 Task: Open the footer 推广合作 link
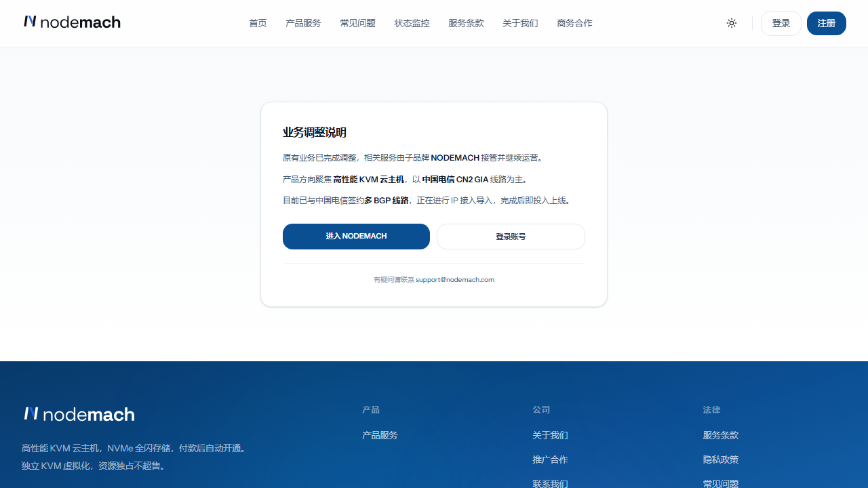pos(550,460)
